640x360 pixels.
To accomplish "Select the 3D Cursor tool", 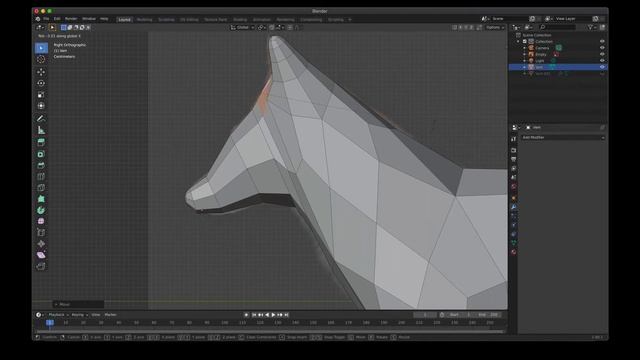I will (x=41, y=60).
